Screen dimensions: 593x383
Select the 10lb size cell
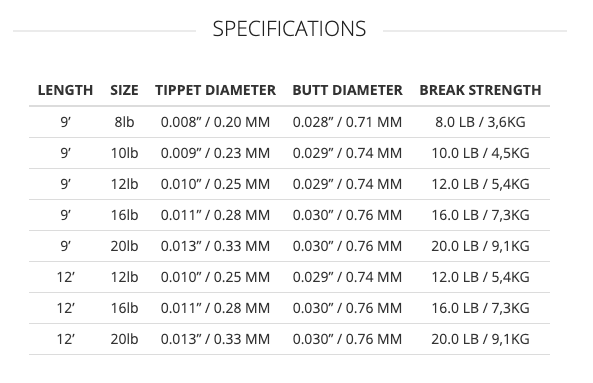tap(124, 153)
